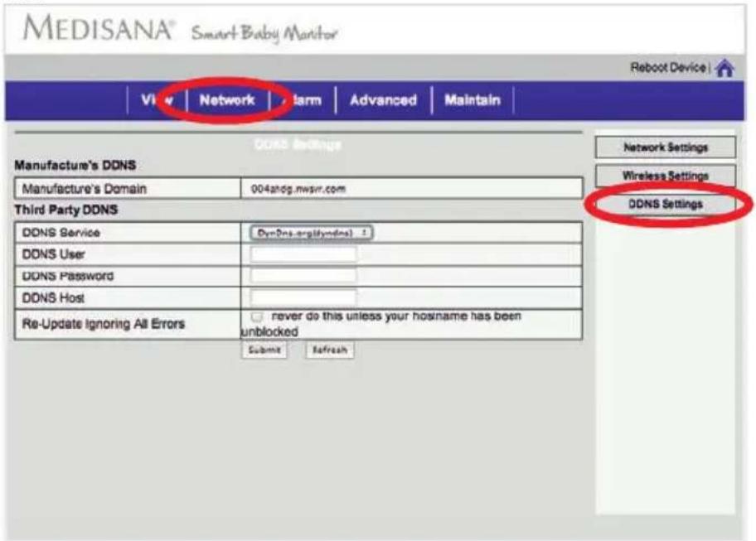Image resolution: width=756 pixels, height=541 pixels.
Task: Open the Alarm tab
Action: point(302,100)
